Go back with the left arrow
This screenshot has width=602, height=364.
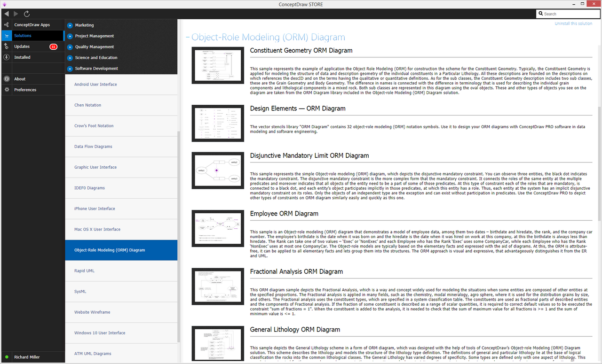coord(6,14)
